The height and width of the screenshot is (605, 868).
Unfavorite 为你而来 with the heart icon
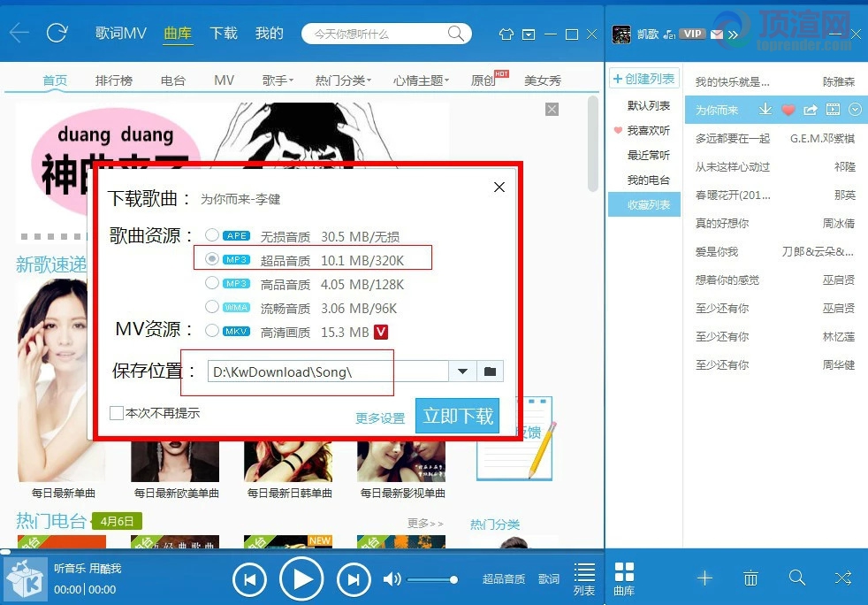(788, 110)
